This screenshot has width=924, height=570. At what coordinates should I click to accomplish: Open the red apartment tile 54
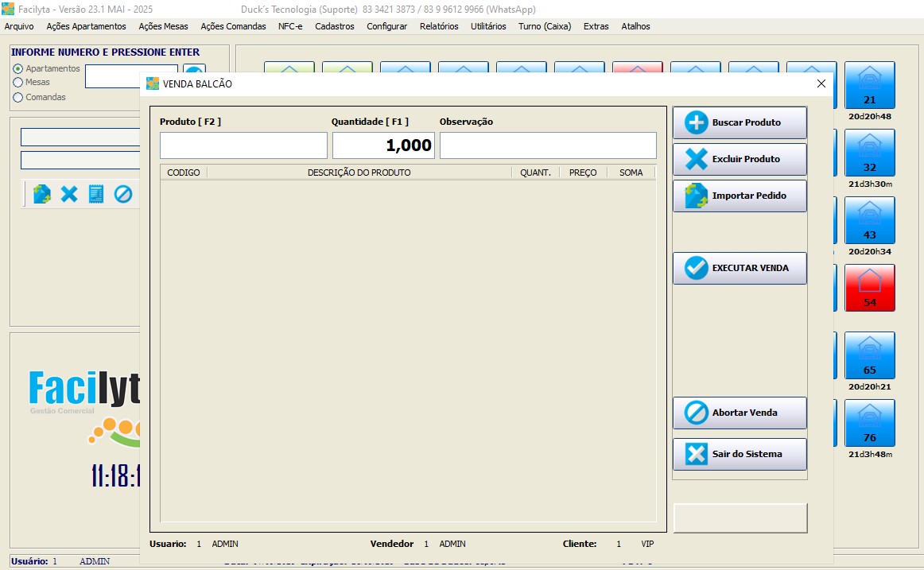(869, 287)
